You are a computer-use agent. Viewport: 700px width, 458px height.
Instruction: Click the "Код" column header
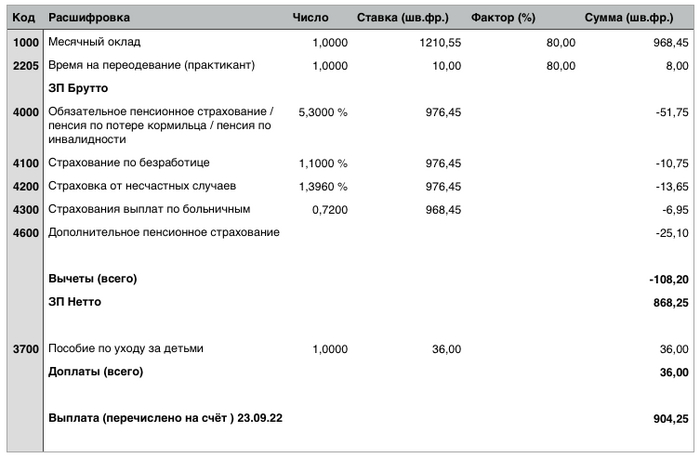24,17
